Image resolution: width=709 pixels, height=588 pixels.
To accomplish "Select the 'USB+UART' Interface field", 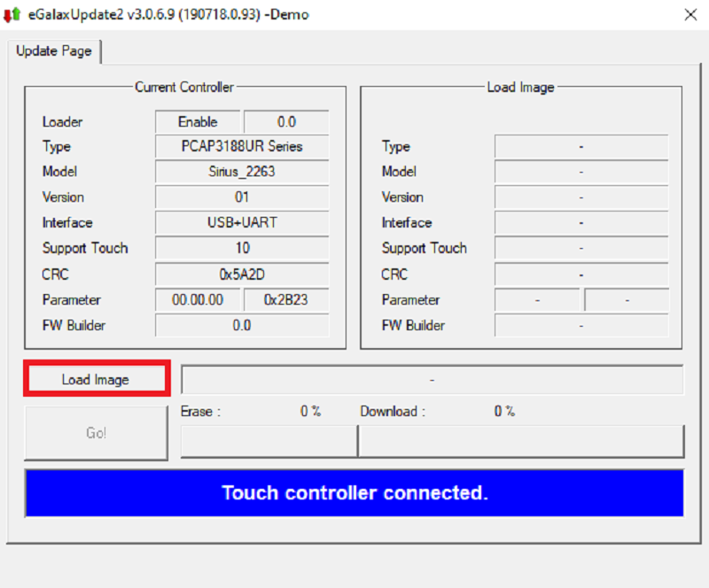I will pyautogui.click(x=242, y=223).
